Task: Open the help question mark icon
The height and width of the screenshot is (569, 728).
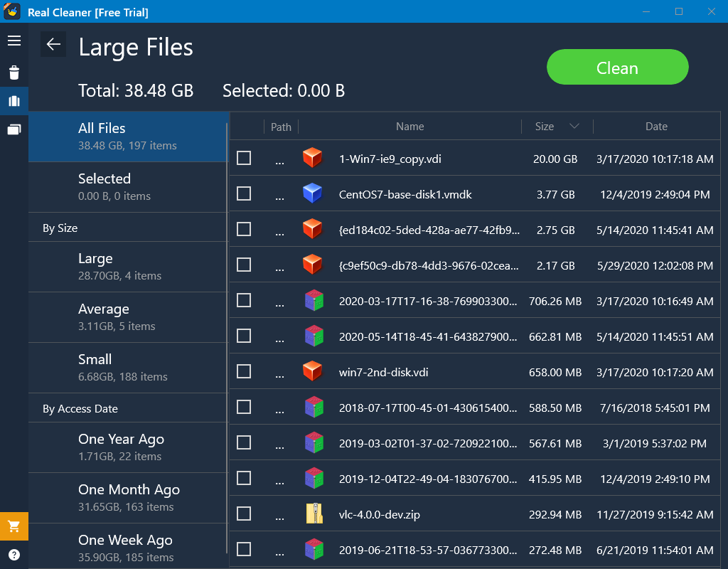Action: 14,555
